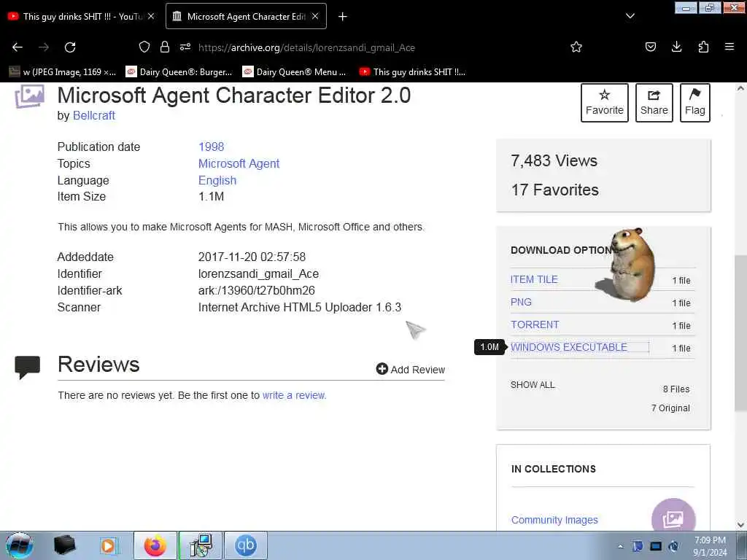Open the Firefox hamburger menu
The image size is (747, 560).
click(729, 47)
